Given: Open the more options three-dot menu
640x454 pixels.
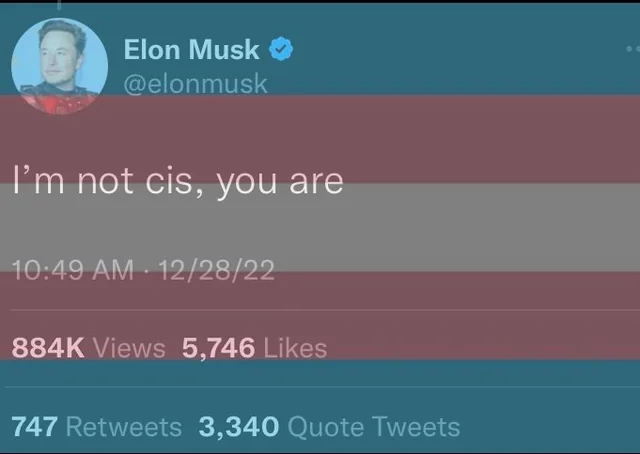Looking at the screenshot, I should (x=628, y=47).
